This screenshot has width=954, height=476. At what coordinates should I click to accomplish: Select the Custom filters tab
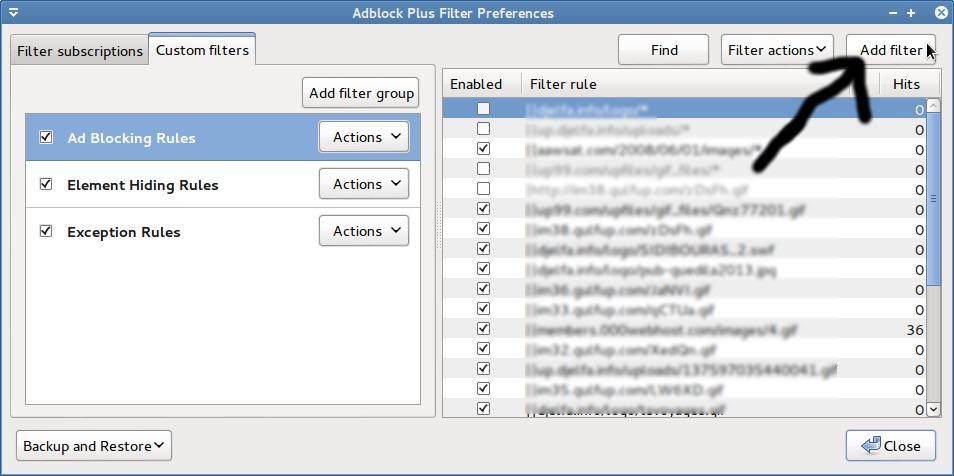202,50
